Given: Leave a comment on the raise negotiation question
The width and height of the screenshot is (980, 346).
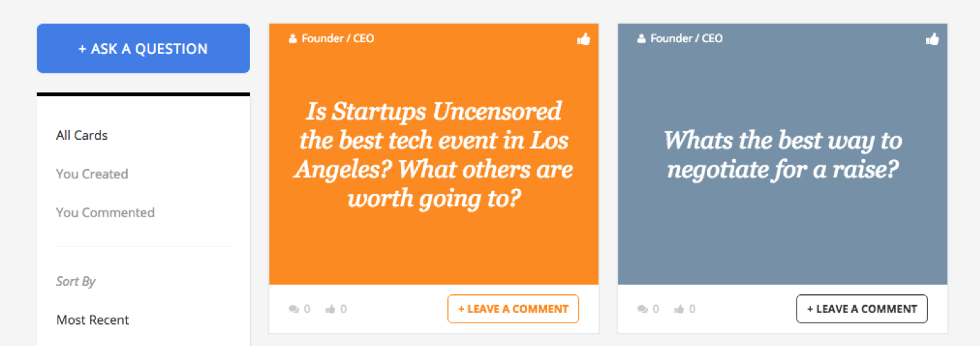Looking at the screenshot, I should point(862,309).
